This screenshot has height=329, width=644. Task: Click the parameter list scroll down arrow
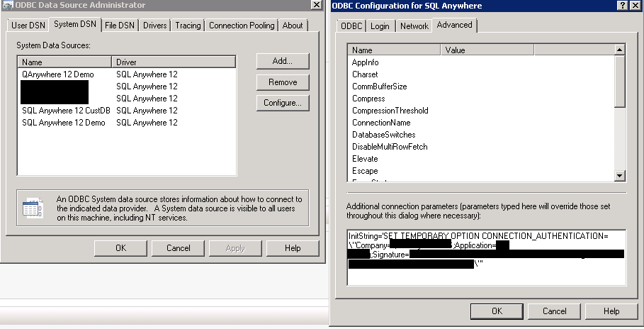click(x=620, y=176)
